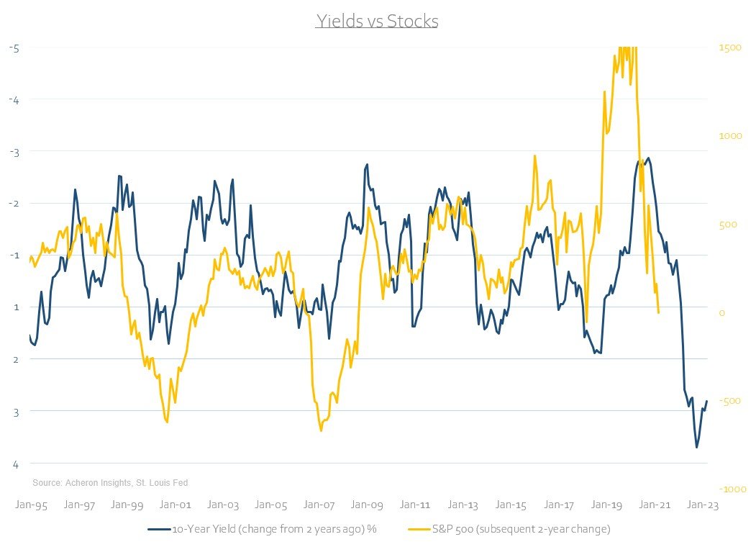Screen dimensions: 756x547
Task: Click the Jan-01 x-axis label
Action: click(x=176, y=505)
